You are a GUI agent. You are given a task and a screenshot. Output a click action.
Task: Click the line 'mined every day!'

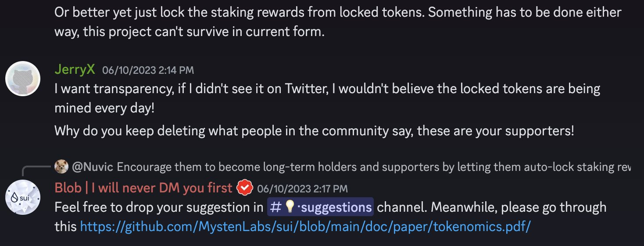(104, 108)
